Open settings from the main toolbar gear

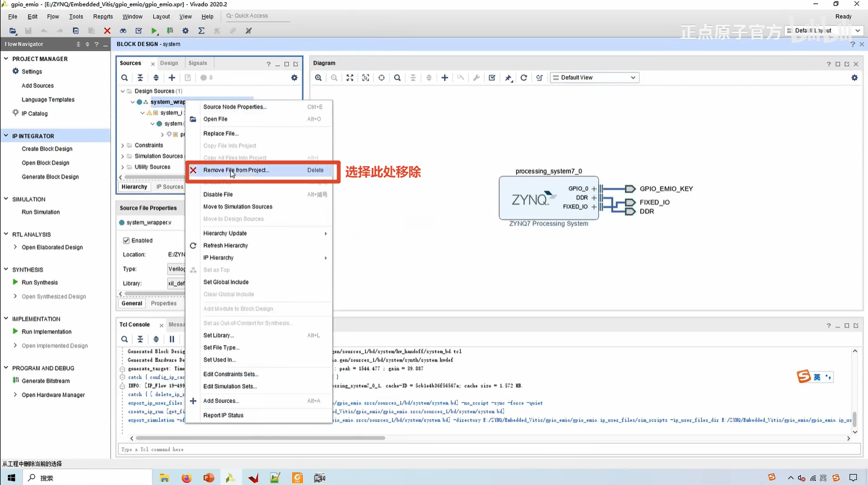[186, 31]
